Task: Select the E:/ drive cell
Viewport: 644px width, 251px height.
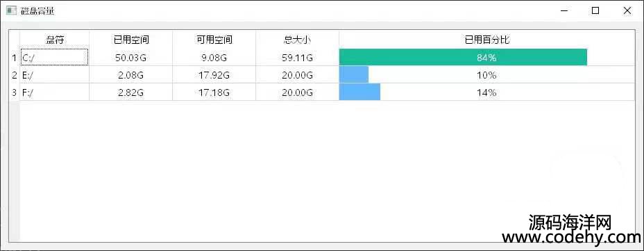Action: tap(55, 75)
